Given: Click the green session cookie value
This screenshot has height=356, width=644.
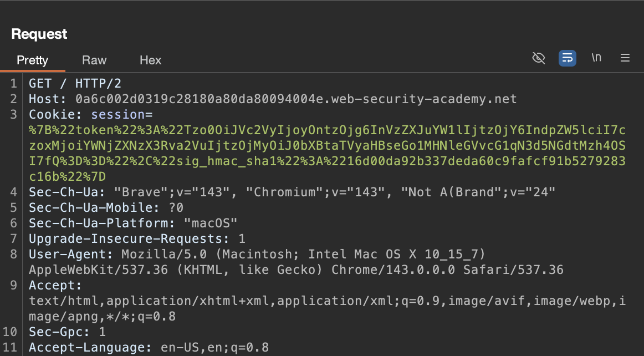Looking at the screenshot, I should tap(327, 146).
